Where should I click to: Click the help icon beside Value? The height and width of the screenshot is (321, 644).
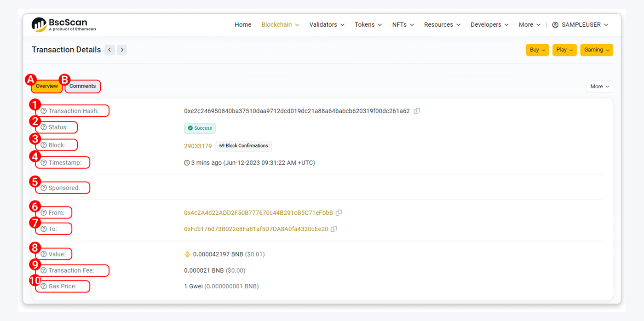44,254
